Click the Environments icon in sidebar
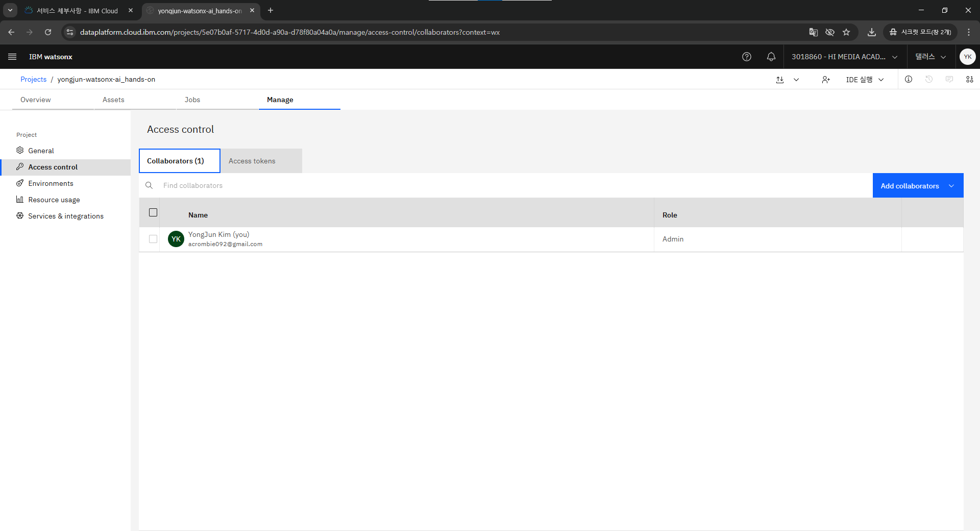This screenshot has width=980, height=531. [20, 183]
